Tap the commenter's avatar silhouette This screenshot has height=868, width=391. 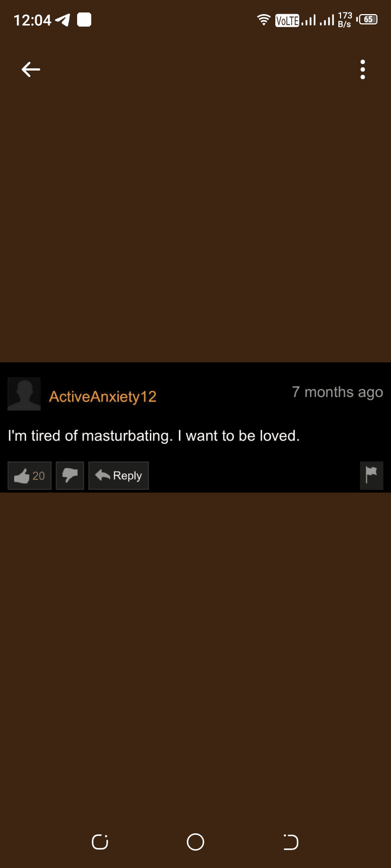pos(24,394)
